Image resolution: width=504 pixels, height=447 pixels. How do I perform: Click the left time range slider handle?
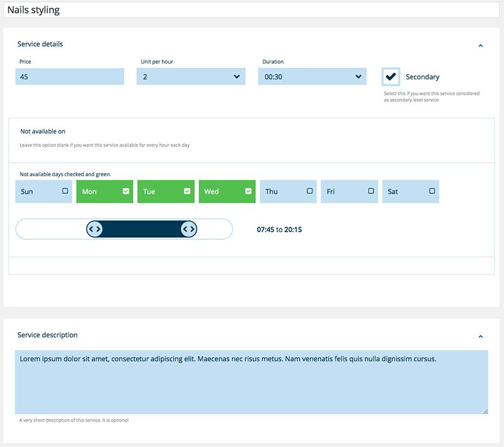tap(94, 229)
